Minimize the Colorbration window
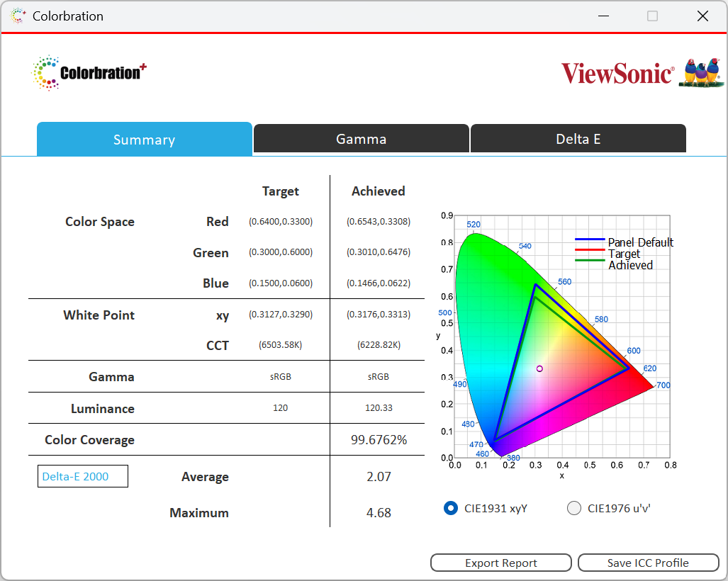 pos(603,16)
